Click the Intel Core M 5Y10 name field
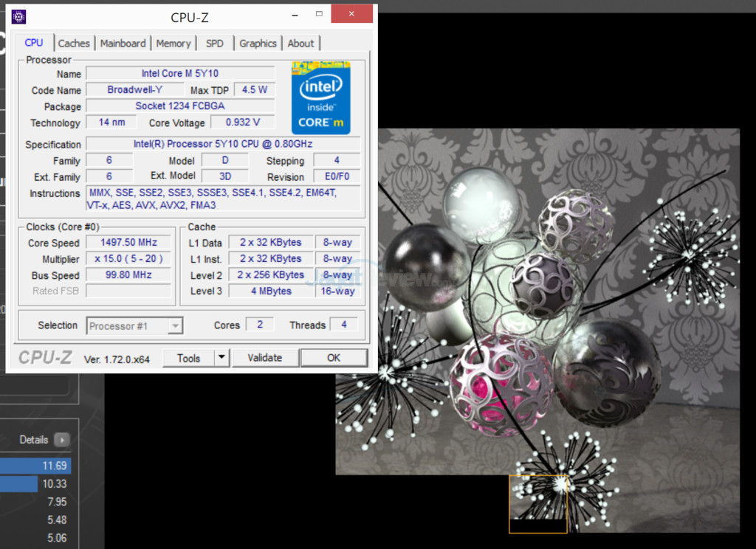756x549 pixels. click(x=180, y=73)
